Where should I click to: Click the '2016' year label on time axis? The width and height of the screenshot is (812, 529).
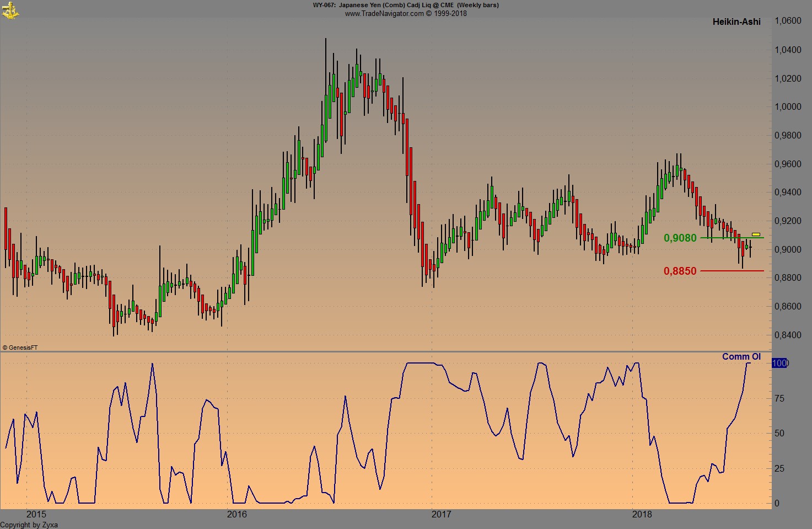(237, 514)
